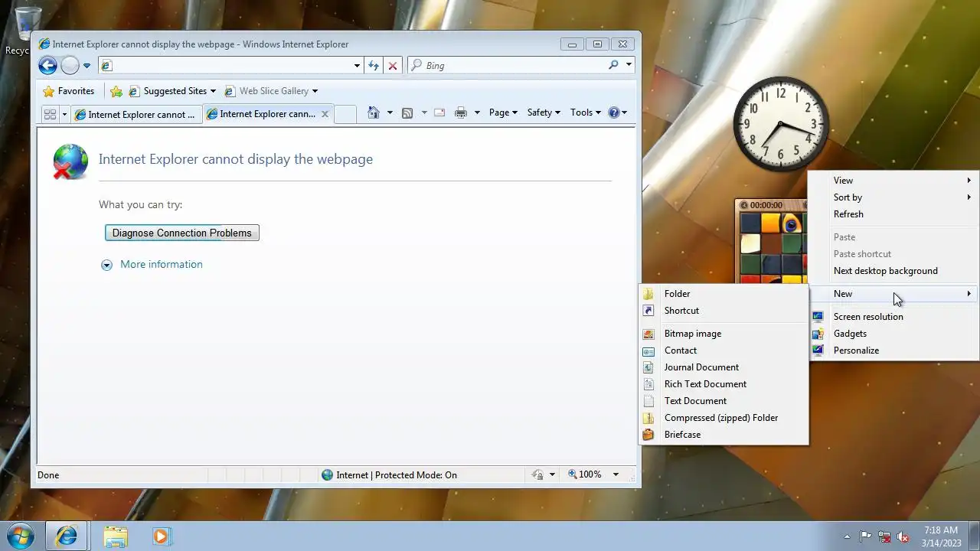This screenshot has width=980, height=551.
Task: Open Gadgets from the context menu
Action: pos(893,334)
